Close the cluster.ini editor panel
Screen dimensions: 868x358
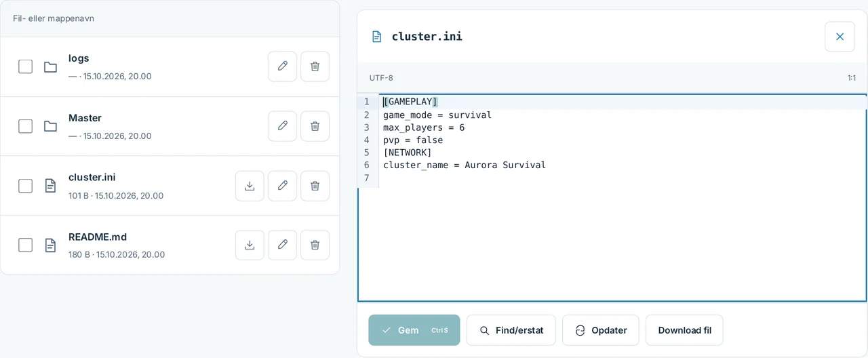(840, 37)
